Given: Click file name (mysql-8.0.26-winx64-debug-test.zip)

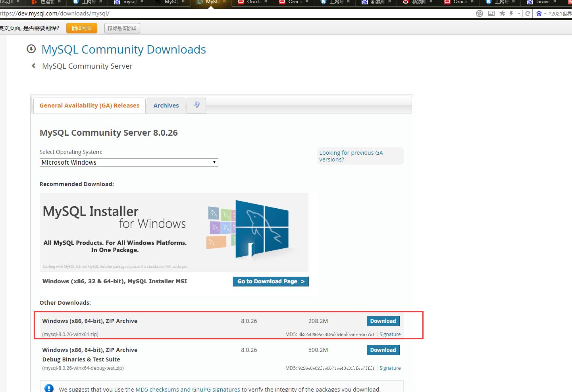Looking at the screenshot, I should pyautogui.click(x=83, y=368).
